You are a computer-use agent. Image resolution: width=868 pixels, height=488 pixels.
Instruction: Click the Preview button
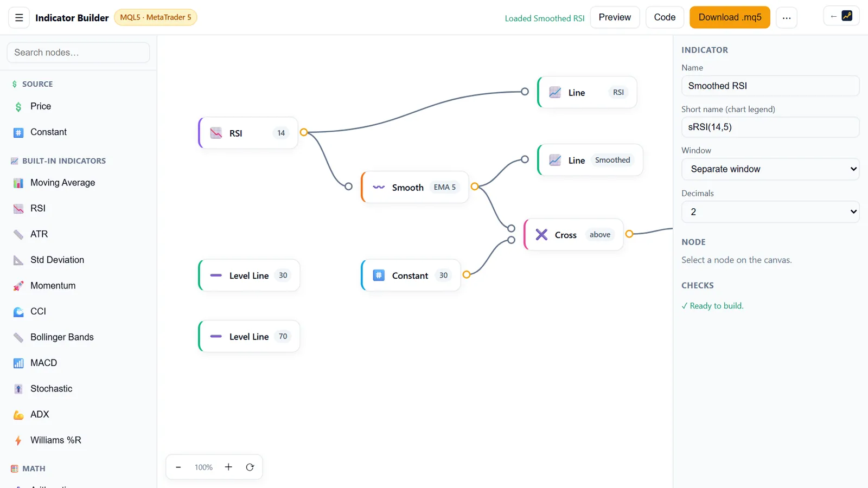tap(615, 17)
